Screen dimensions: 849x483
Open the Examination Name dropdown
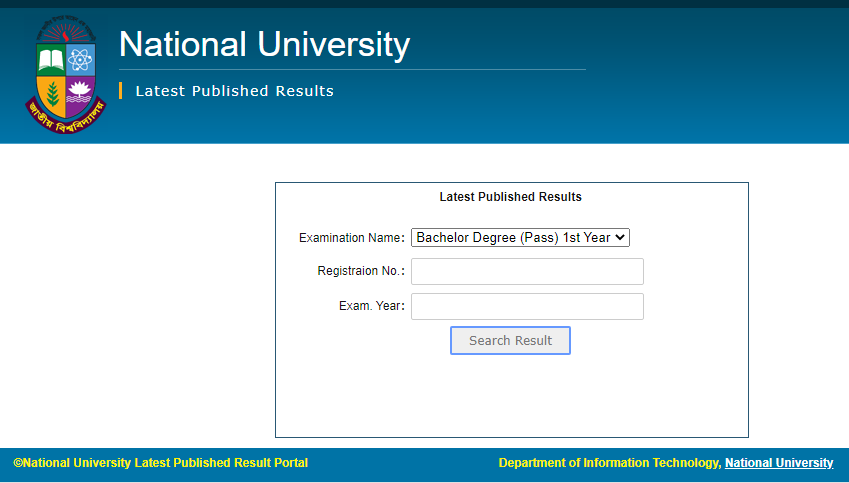click(x=520, y=238)
